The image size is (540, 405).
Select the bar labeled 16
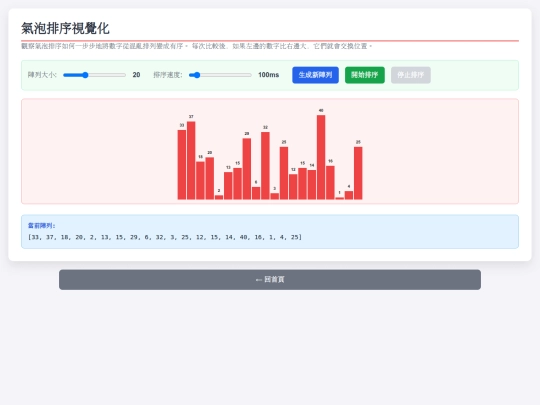330,183
